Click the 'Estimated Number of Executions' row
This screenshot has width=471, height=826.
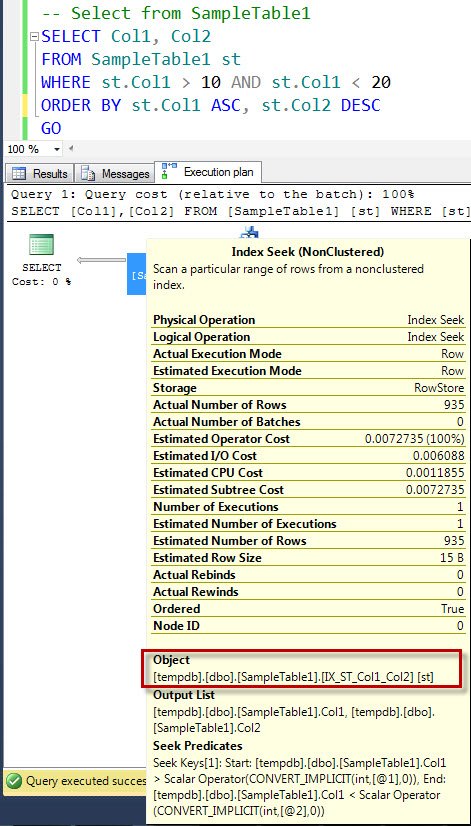coord(309,524)
